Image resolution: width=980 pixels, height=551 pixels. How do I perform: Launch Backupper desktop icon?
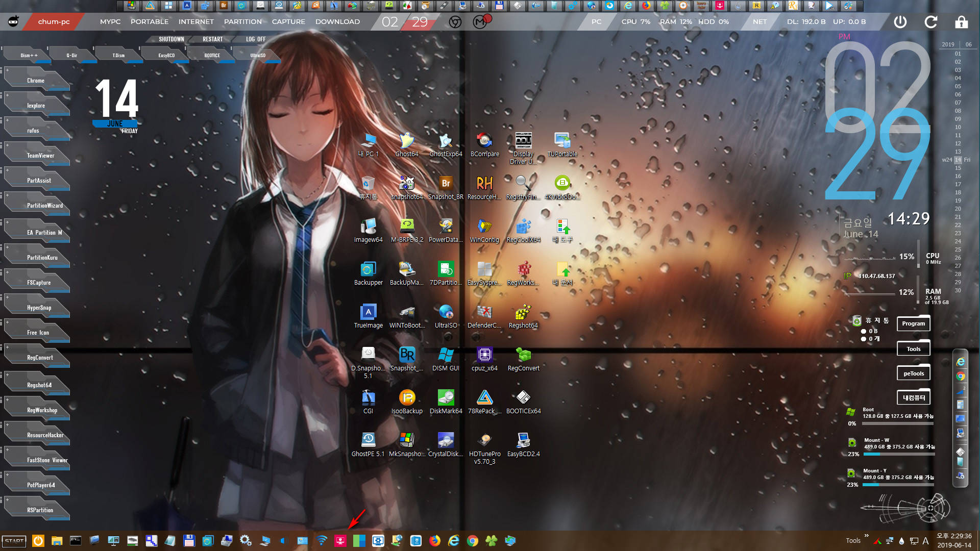[x=368, y=273]
